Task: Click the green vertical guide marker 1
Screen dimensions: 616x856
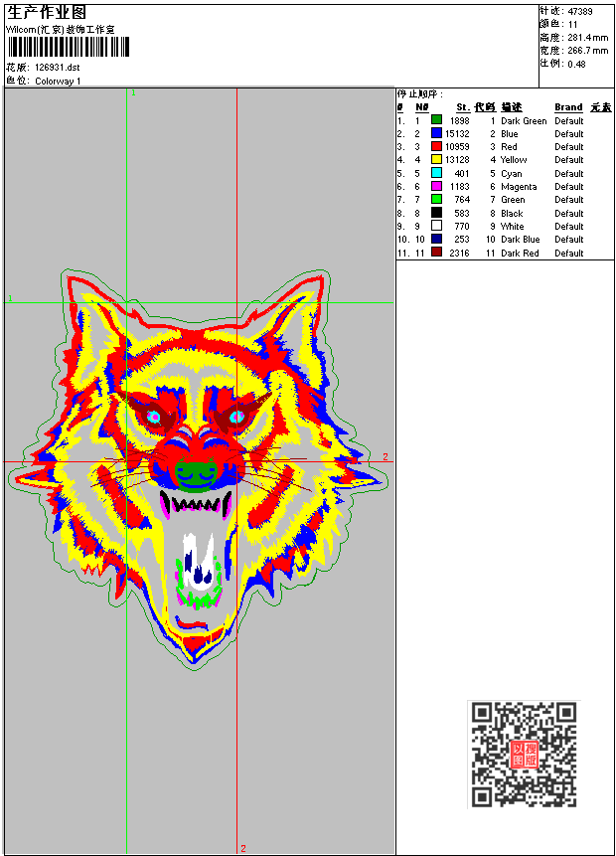Action: [x=133, y=92]
